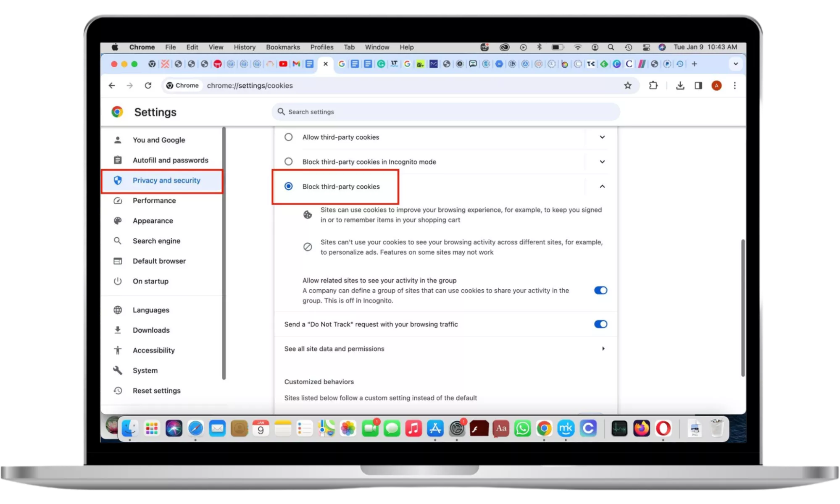Image resolution: width=840 pixels, height=504 pixels.
Task: Expand Allow third-party cookies details
Action: pos(602,137)
